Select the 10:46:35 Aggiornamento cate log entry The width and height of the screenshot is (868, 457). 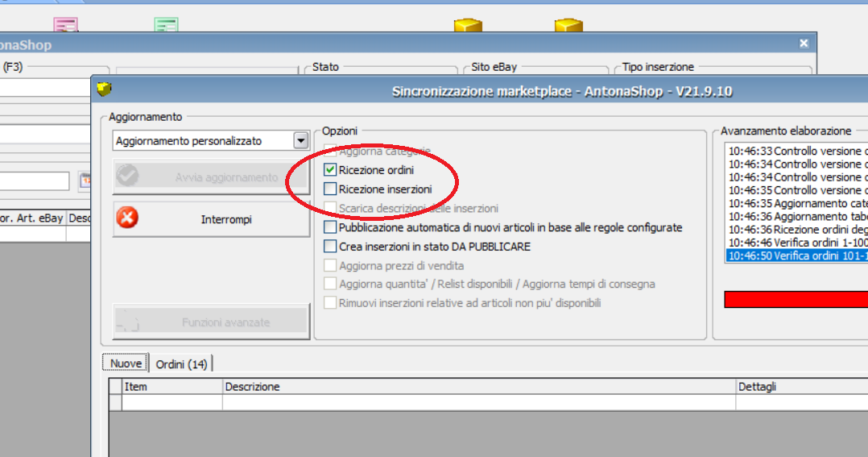(797, 203)
